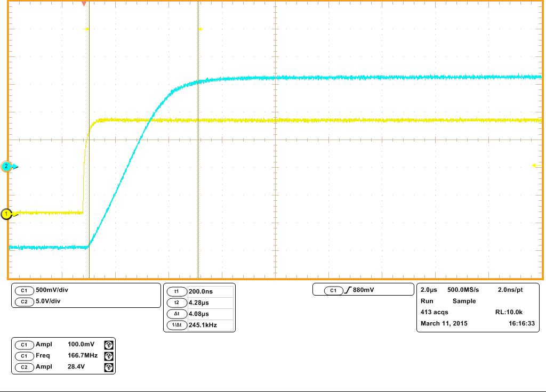Click the Δt cursor badge
The height and width of the screenshot is (392, 546).
pyautogui.click(x=176, y=314)
